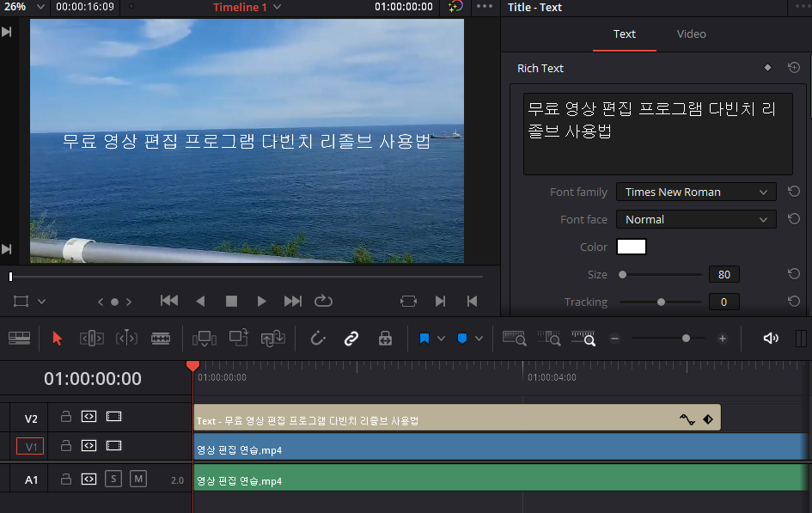812x513 pixels.
Task: Activate Trim Edit Mode tool
Action: click(x=92, y=339)
